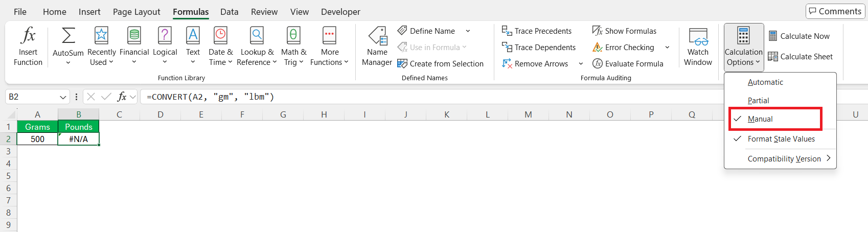Expand the Define Name dropdown arrow
This screenshot has width=868, height=232.
coord(468,31)
